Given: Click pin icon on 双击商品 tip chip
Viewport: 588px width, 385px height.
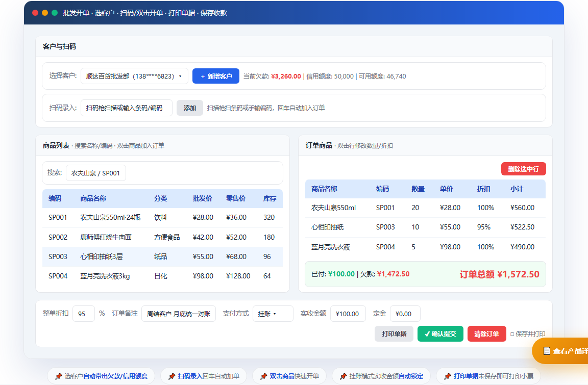Looking at the screenshot, I should point(263,376).
